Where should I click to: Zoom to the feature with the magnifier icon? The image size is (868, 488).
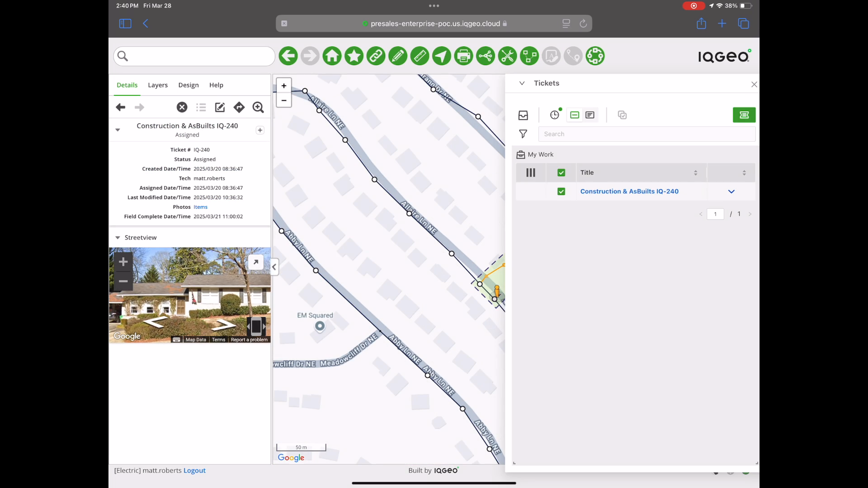click(258, 107)
